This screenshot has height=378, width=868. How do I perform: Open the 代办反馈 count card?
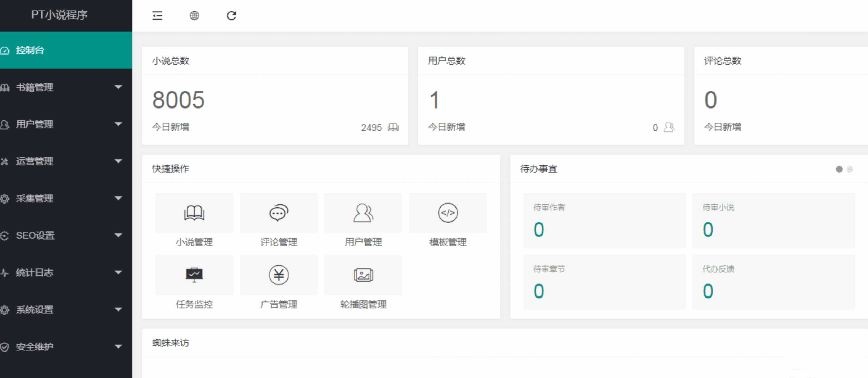pos(773,282)
